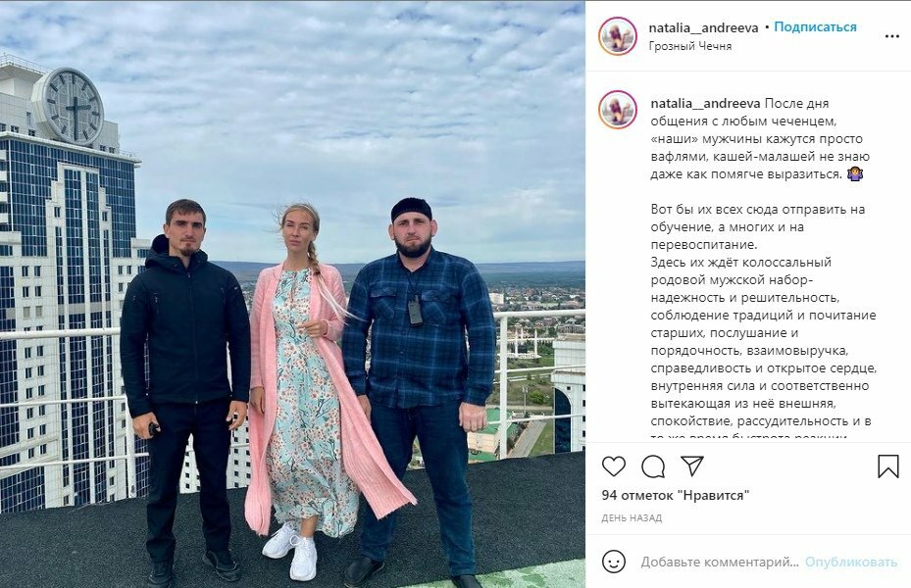
Task: Share the post with the paper plane icon
Action: point(692,465)
